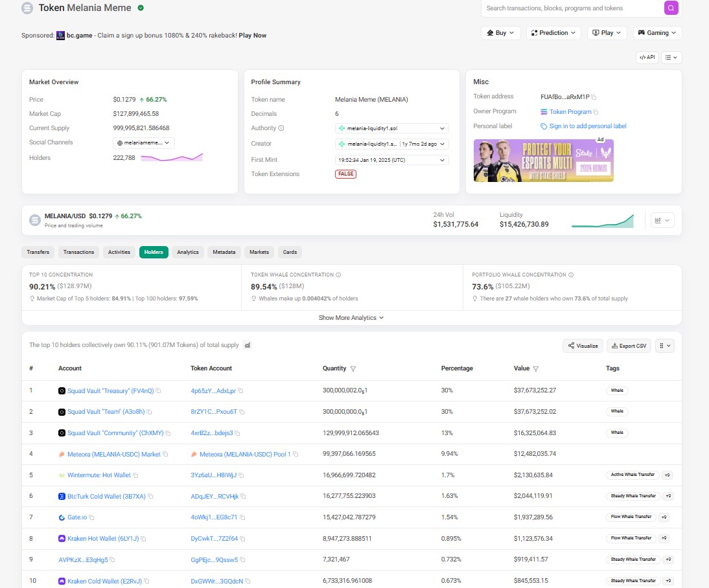The image size is (709, 588).
Task: Copy the token address FUAfBo...aRxM1P
Action: (x=594, y=97)
